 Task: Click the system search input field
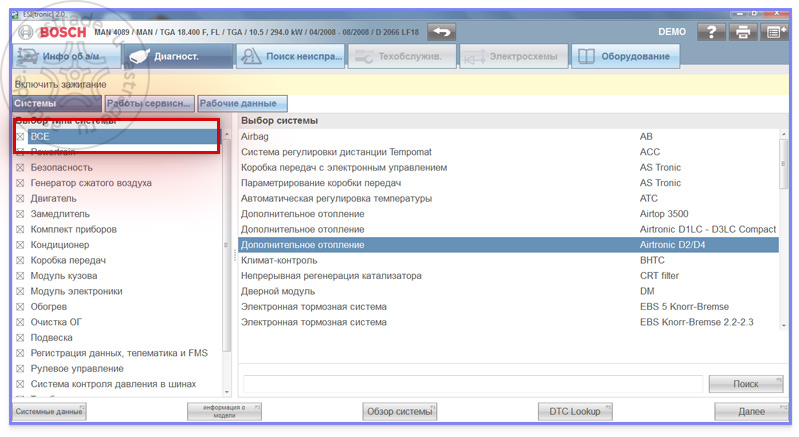(x=473, y=384)
